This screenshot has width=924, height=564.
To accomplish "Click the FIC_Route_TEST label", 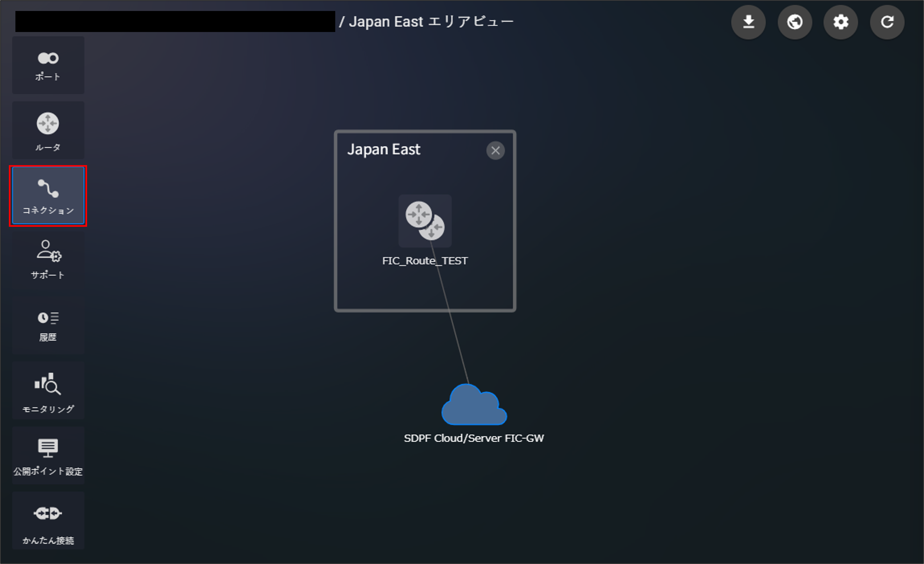I will pyautogui.click(x=425, y=261).
